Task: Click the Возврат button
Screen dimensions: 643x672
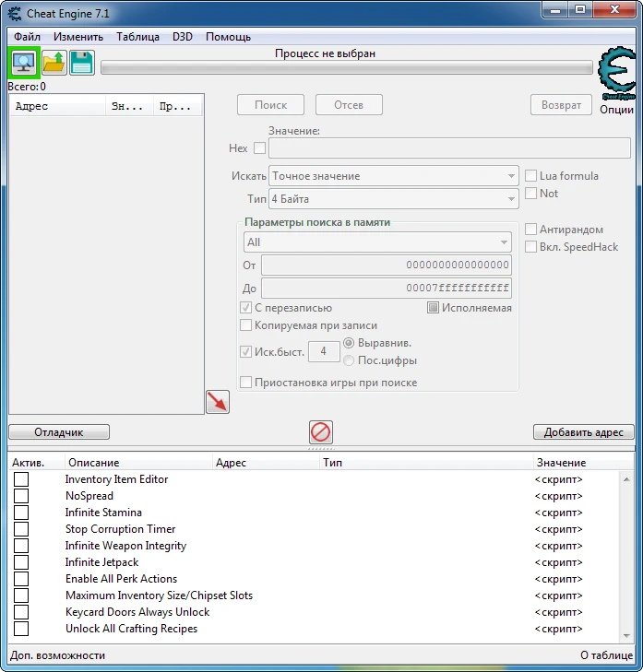Action: point(561,105)
